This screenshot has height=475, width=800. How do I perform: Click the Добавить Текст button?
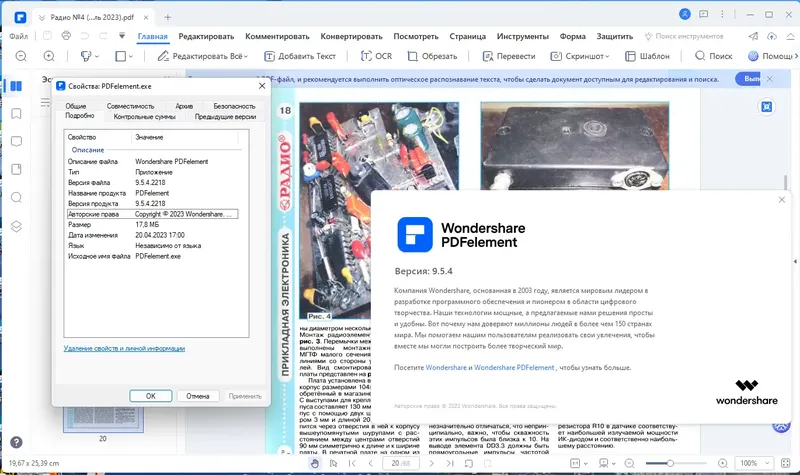(x=299, y=56)
